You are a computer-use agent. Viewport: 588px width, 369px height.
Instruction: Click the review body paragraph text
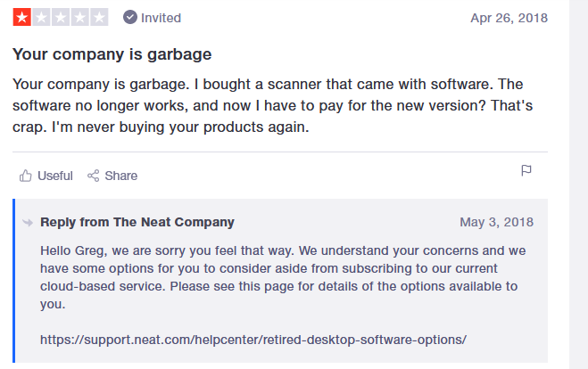click(x=273, y=106)
